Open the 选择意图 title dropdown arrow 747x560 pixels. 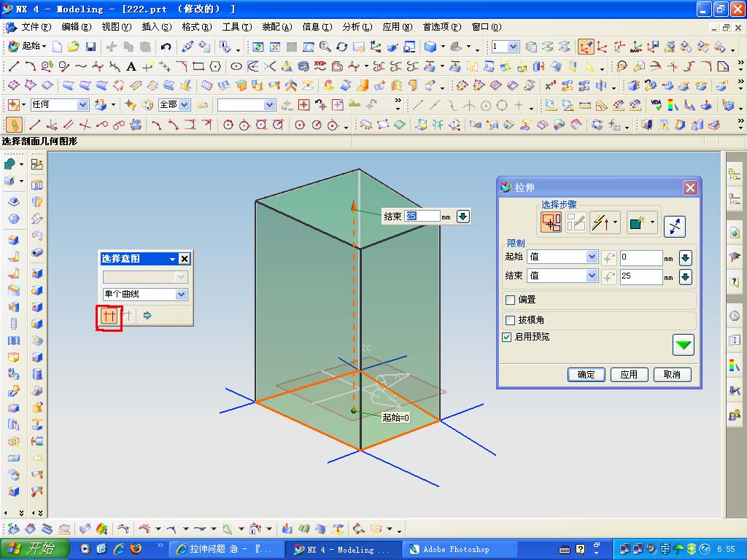[x=172, y=259]
